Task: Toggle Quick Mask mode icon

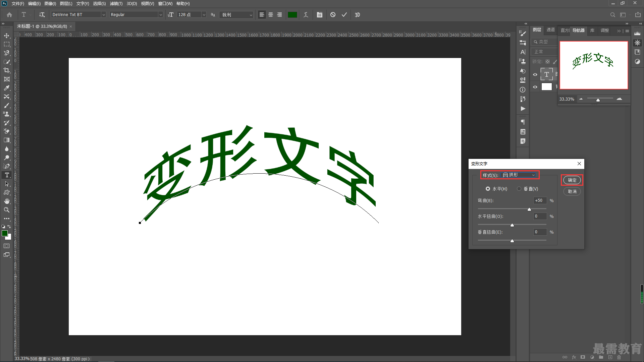Action: pos(7,246)
